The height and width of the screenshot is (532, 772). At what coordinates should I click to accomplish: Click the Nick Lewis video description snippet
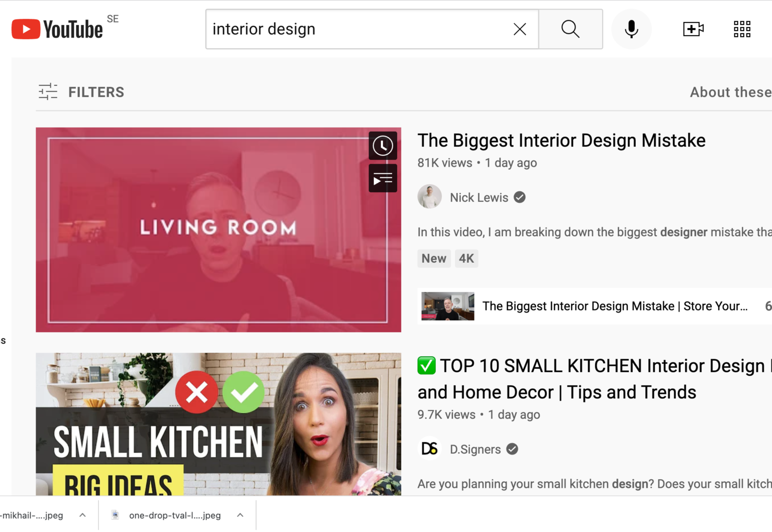tap(595, 232)
